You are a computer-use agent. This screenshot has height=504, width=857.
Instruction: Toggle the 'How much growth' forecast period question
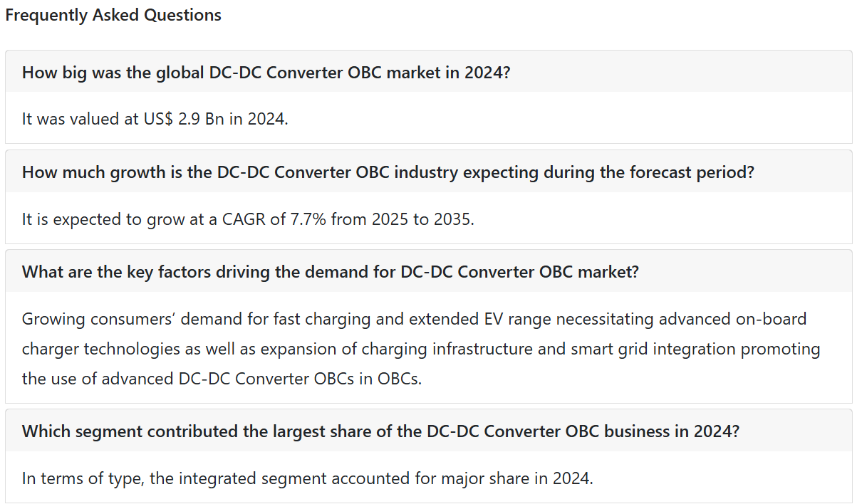point(428,172)
